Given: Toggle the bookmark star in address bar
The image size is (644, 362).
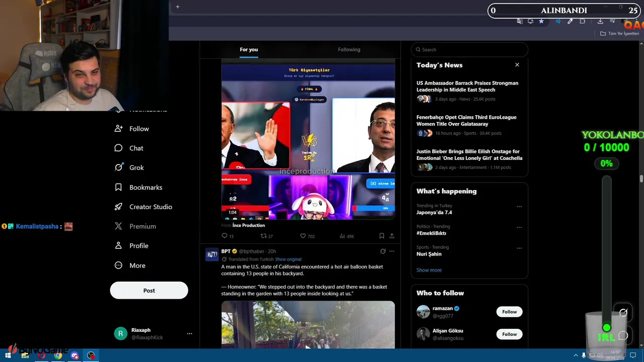Looking at the screenshot, I should tap(541, 21).
